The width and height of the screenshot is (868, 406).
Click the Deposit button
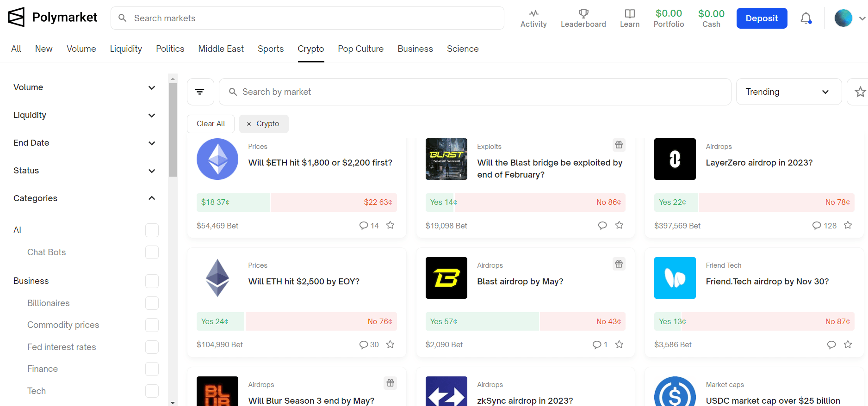pyautogui.click(x=762, y=18)
